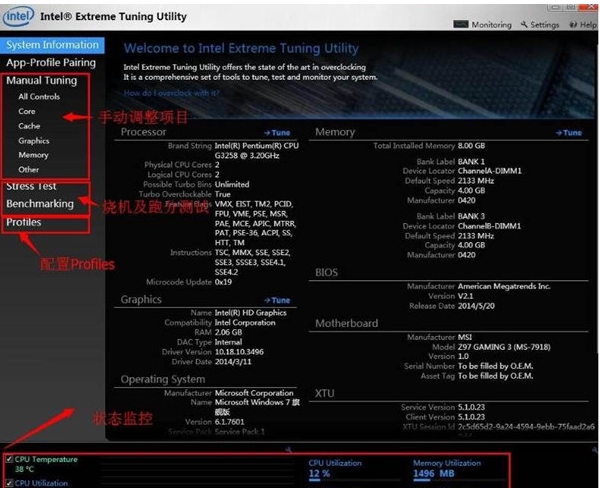Open the Monitoring view icon
The width and height of the screenshot is (600, 488).
[x=461, y=24]
